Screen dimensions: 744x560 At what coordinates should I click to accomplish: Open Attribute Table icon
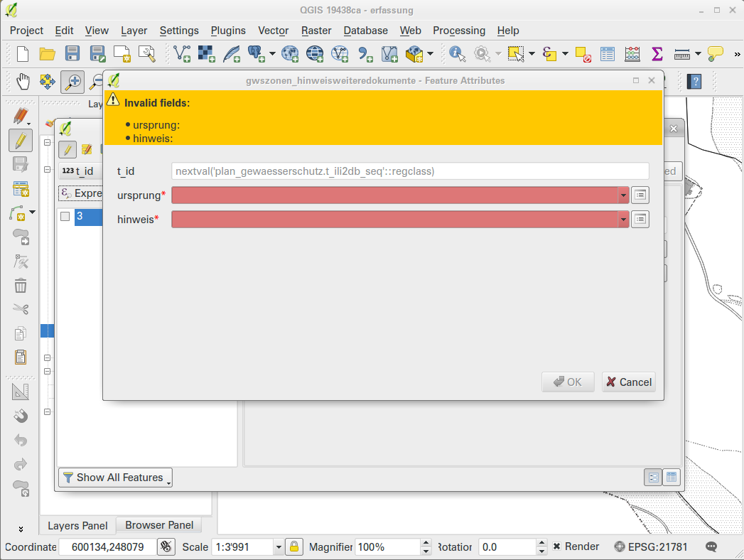click(x=608, y=53)
